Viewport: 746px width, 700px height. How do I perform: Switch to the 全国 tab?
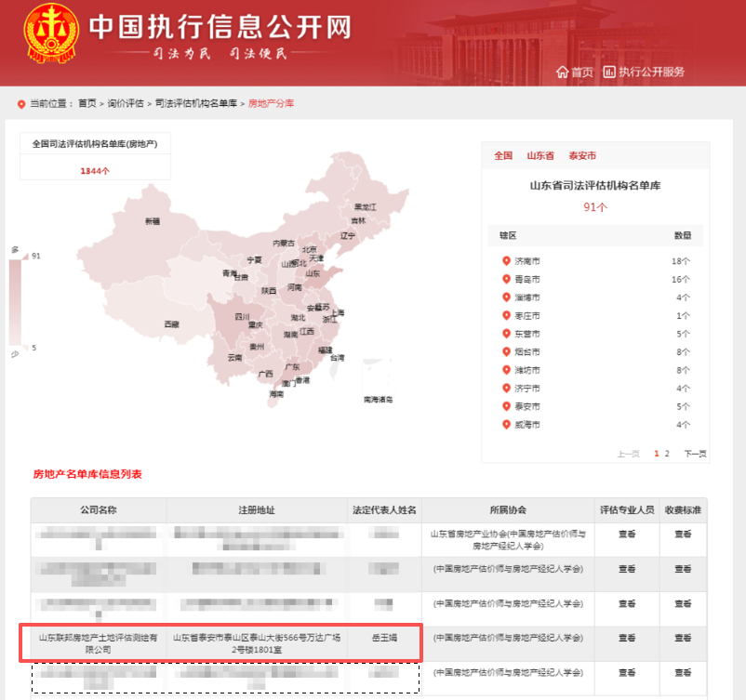(503, 155)
